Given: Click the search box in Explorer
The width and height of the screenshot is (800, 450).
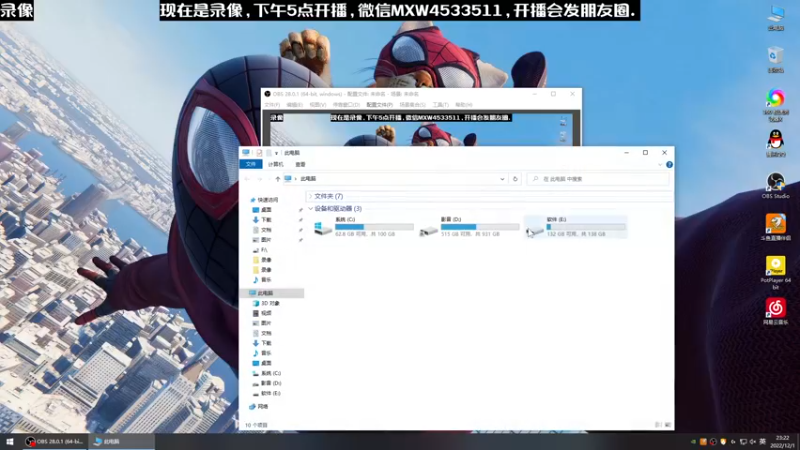Looking at the screenshot, I should pyautogui.click(x=597, y=179).
